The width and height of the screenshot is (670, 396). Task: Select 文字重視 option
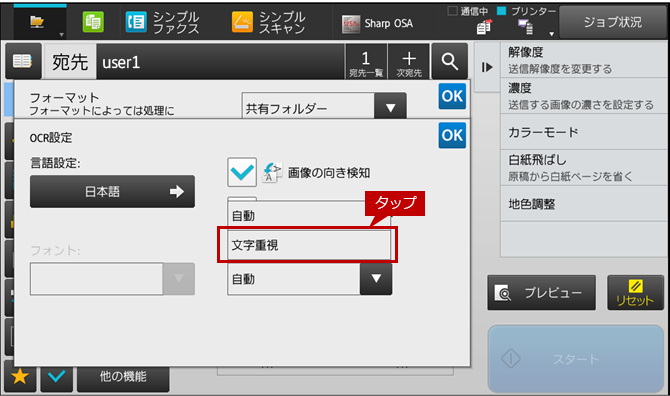tap(309, 245)
